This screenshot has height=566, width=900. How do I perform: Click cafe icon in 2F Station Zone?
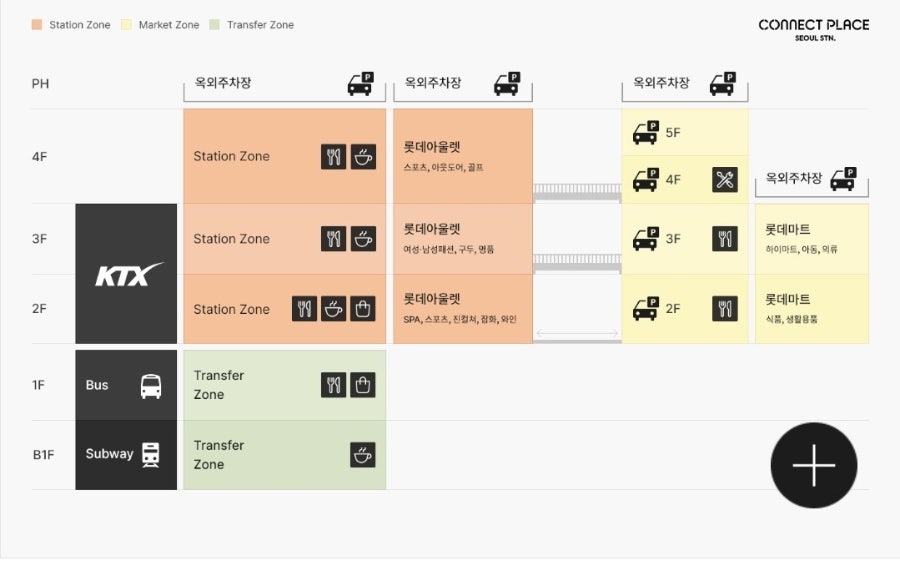(333, 309)
